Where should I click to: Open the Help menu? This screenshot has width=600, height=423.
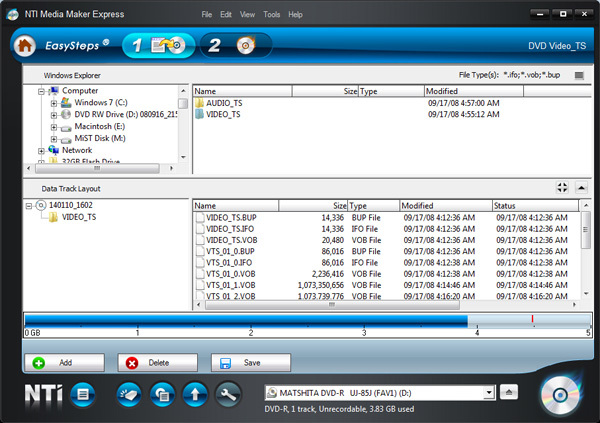(x=295, y=15)
